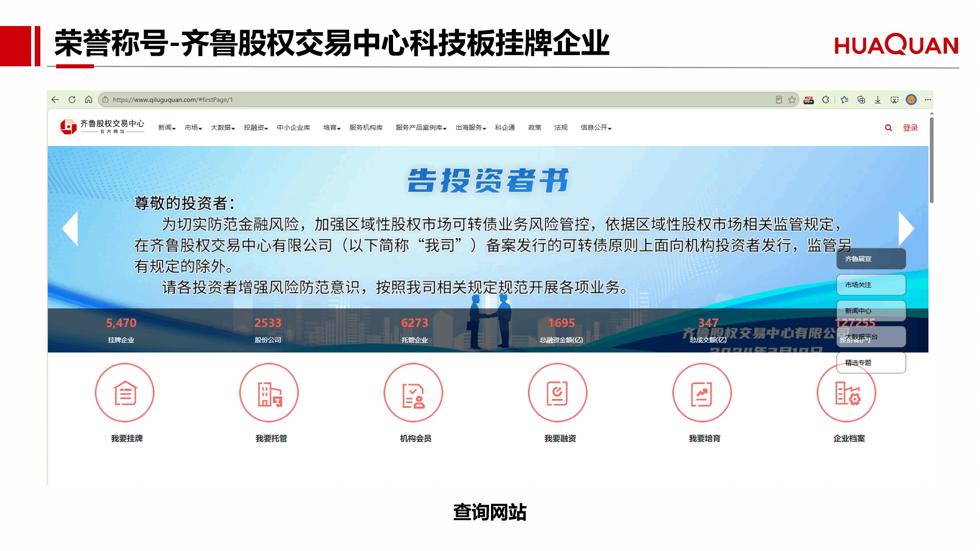Click the 我要融资 circle icon

(558, 392)
